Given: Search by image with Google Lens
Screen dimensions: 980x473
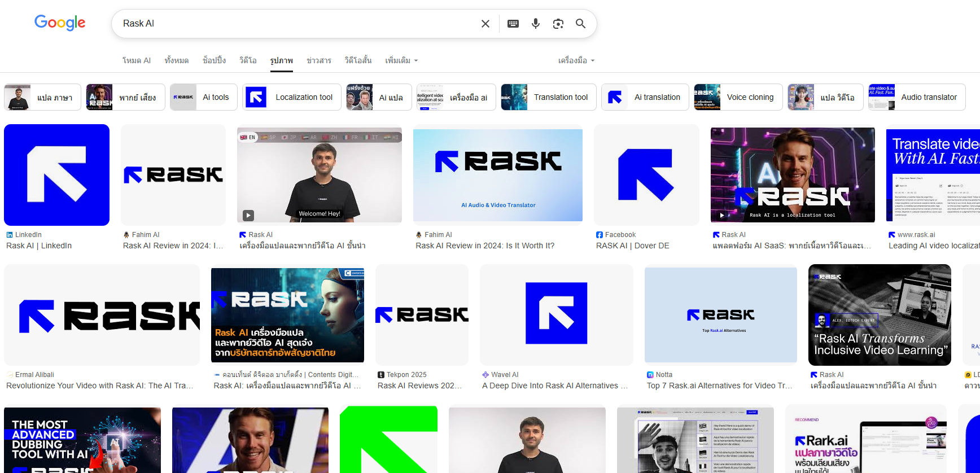Looking at the screenshot, I should click(x=558, y=24).
